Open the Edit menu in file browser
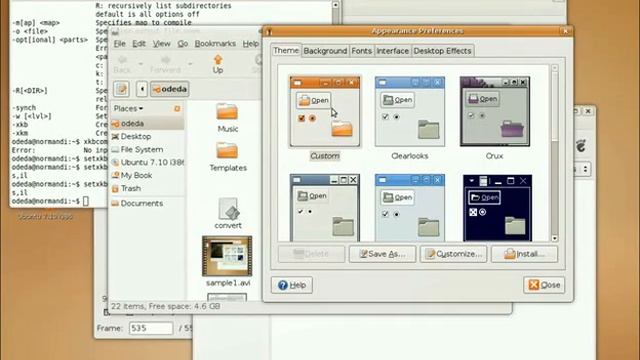640x360 pixels. (139, 44)
